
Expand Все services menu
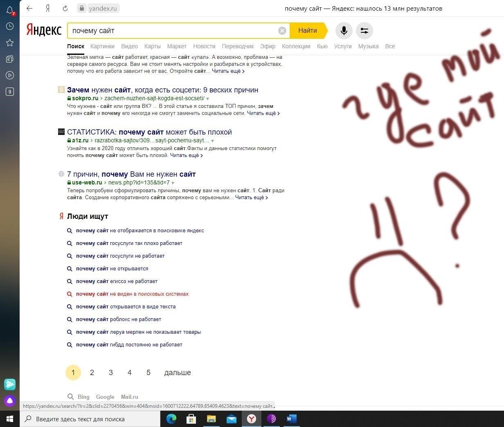390,46
